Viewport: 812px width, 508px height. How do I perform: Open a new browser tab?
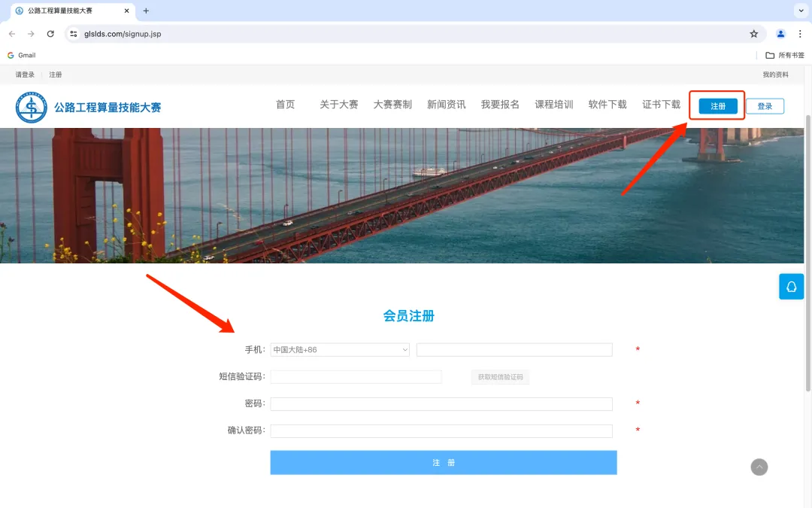click(146, 11)
